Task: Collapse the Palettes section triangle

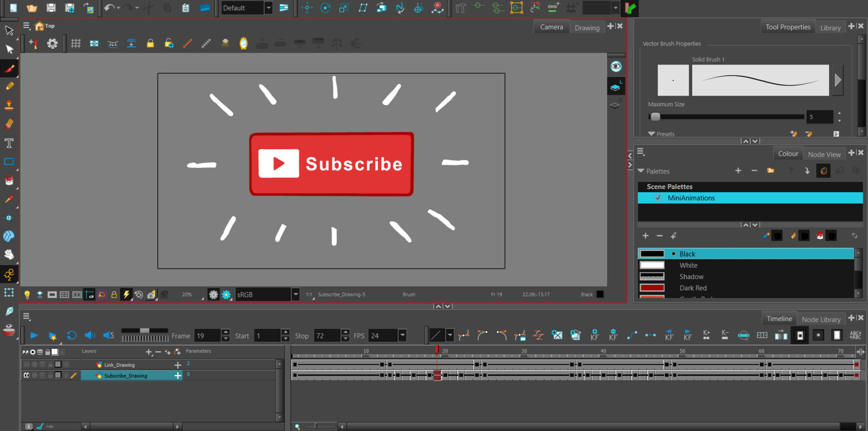Action: [641, 171]
